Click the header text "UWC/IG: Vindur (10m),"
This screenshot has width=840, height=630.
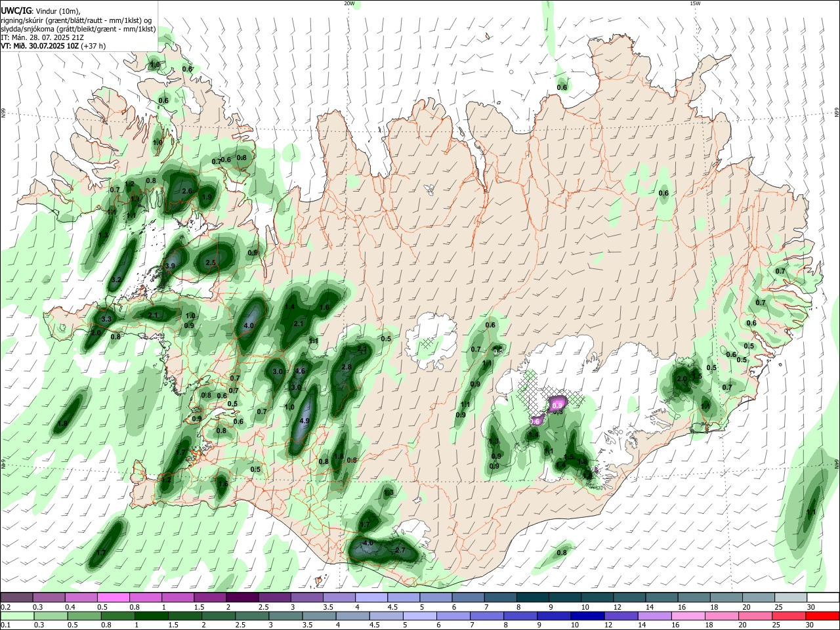click(40, 11)
